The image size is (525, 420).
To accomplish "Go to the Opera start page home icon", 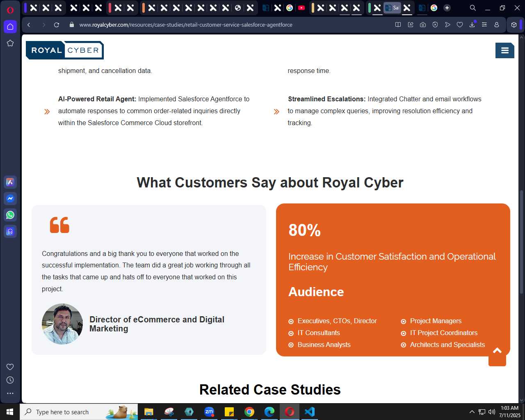I will pos(10,27).
